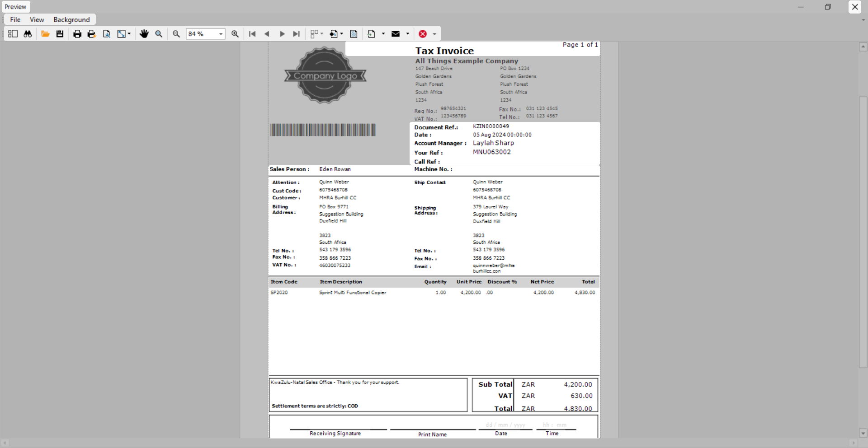Click the vertical scrollbar down arrow
Viewport: 868px width, 448px height.
(863, 433)
